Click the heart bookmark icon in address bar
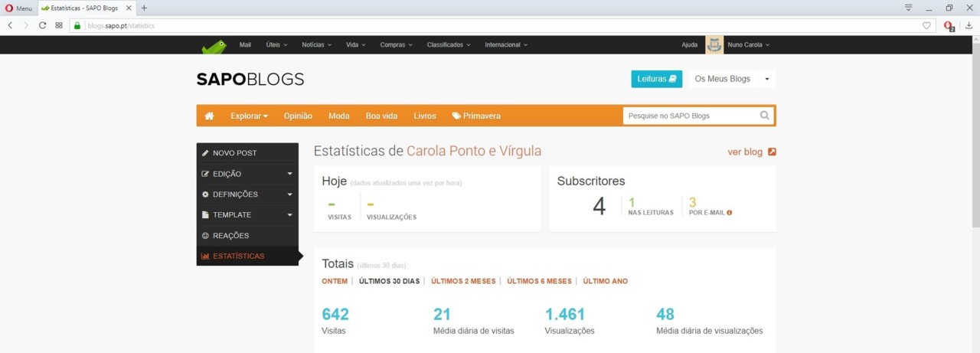The width and height of the screenshot is (980, 353). 926,25
